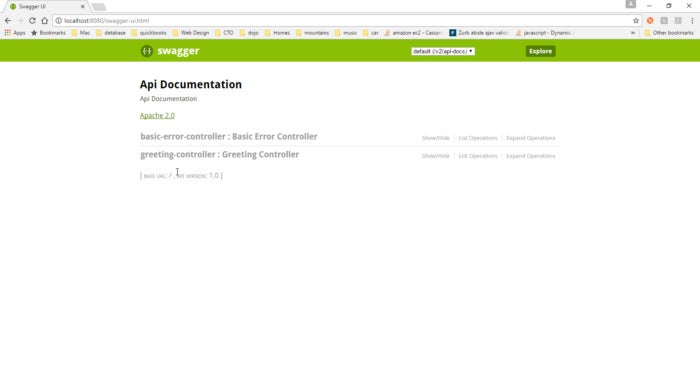The width and height of the screenshot is (700, 376).
Task: Open the Chrome three-dot menu
Action: tap(692, 21)
